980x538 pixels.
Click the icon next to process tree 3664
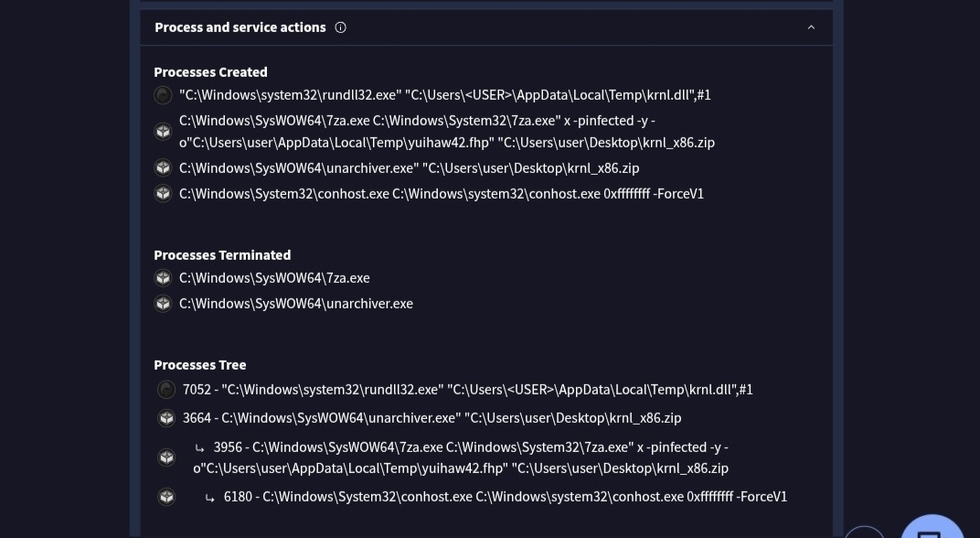[x=166, y=418]
